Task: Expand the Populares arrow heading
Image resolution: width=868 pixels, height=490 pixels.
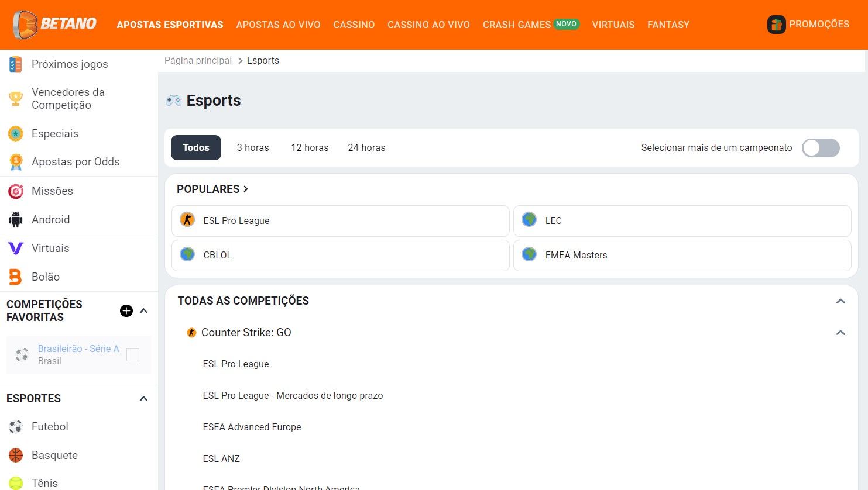Action: 212,189
